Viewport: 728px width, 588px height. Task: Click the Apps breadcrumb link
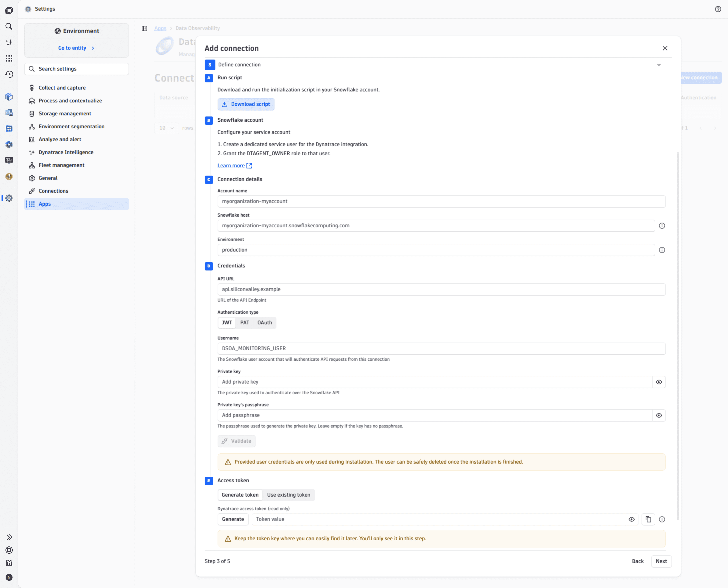[160, 28]
